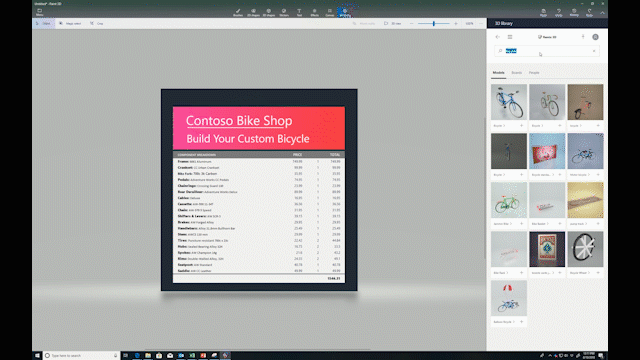The height and width of the screenshot is (360, 640).
Task: Open the Windows Start button
Action: click(37, 356)
